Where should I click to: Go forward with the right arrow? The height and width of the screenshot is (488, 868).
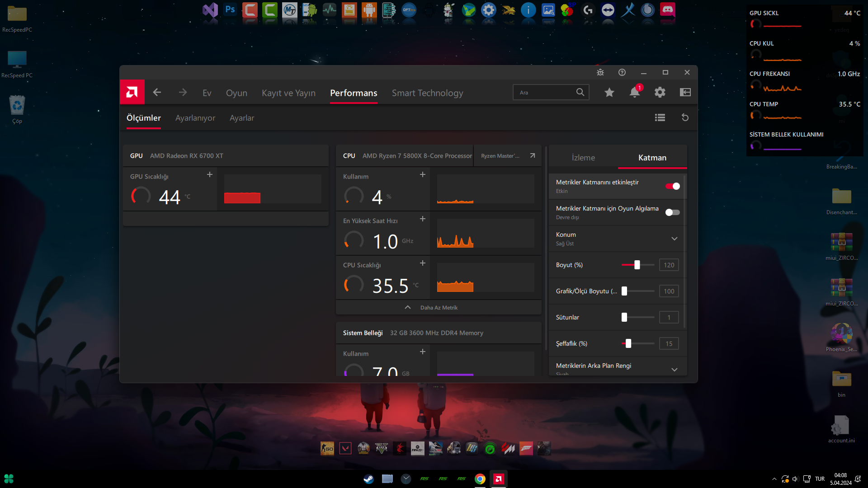(183, 92)
